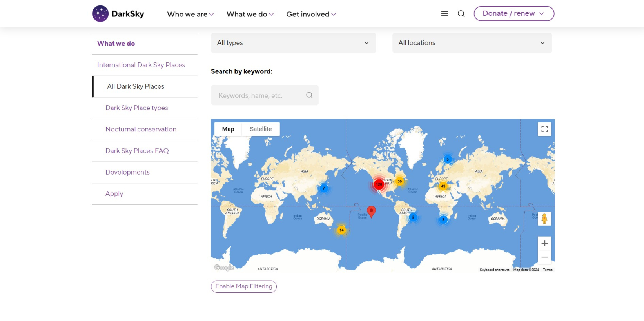Select the Street View pegman on the map
Screen dimensions: 644x321
click(544, 219)
